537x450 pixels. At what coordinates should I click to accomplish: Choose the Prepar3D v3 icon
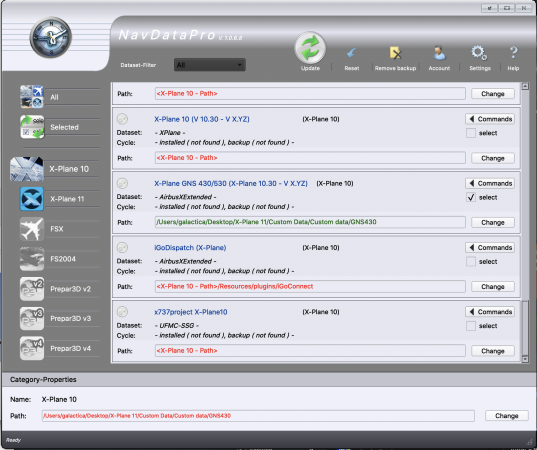(x=32, y=318)
